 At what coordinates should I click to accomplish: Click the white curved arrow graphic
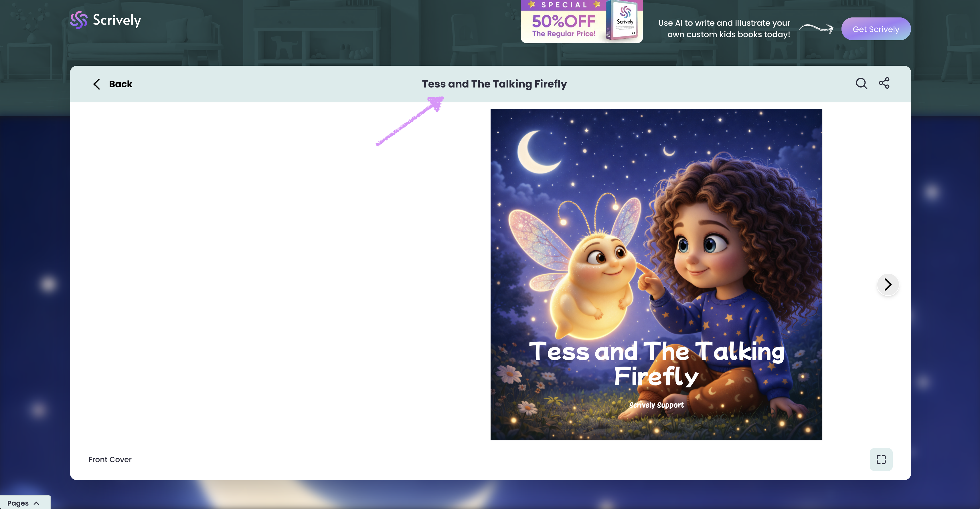pos(816,28)
